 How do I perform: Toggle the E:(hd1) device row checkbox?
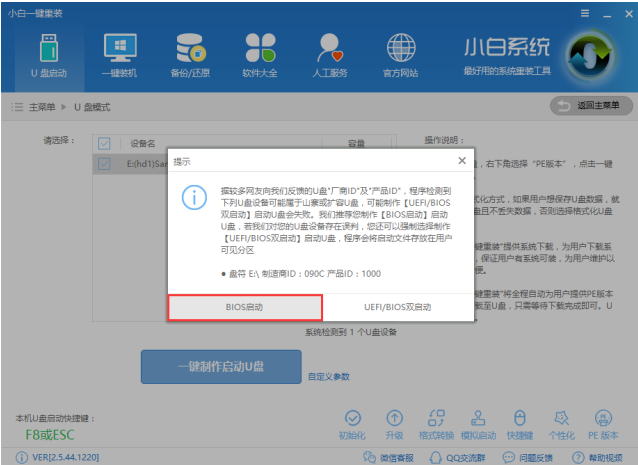point(104,164)
